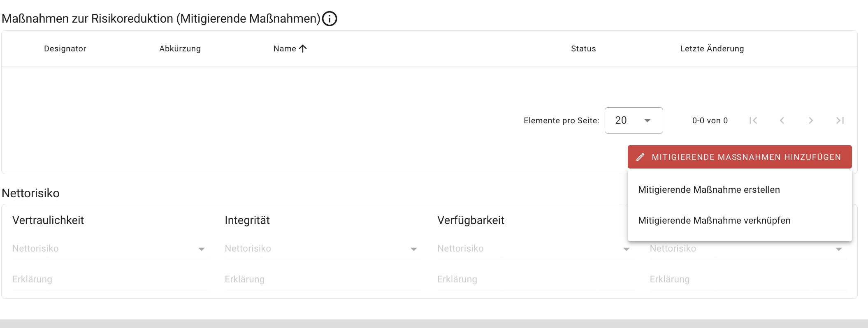
Task: Select Mitigierende Maßnahme verknüpfen from the menu
Action: (x=714, y=220)
